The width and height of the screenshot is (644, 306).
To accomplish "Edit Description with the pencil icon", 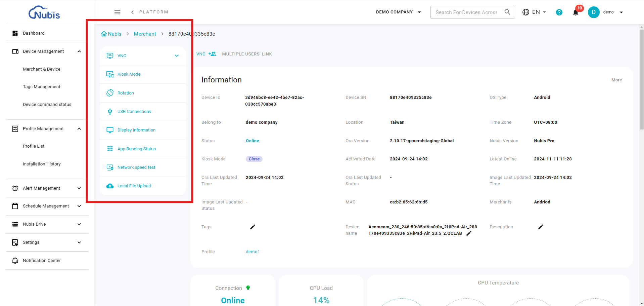I will 541,227.
